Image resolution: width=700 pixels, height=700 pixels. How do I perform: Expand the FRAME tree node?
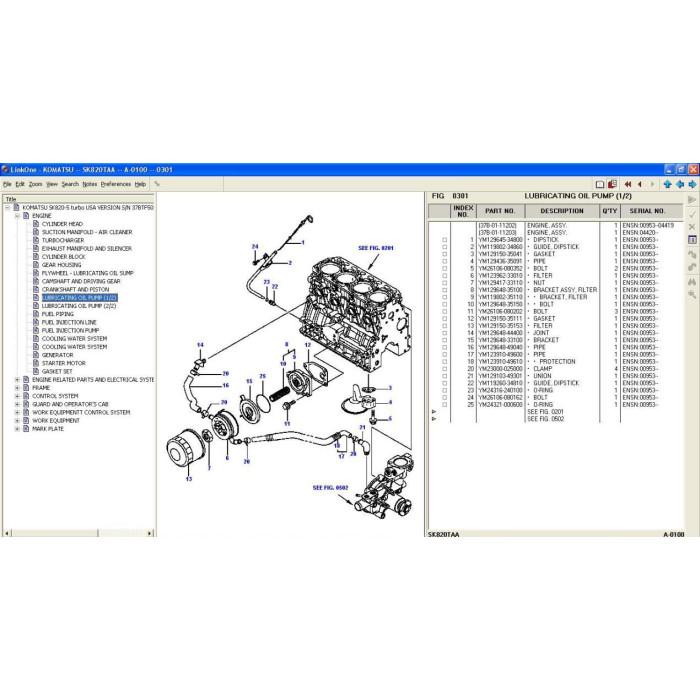pyautogui.click(x=17, y=388)
